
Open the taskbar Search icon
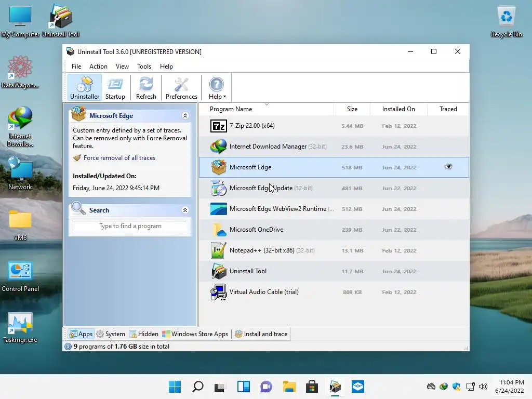[x=198, y=387]
